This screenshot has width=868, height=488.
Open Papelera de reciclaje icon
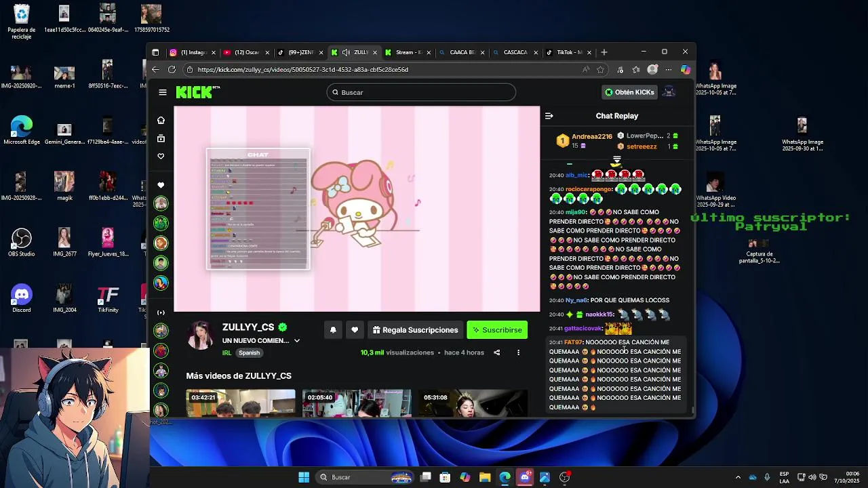tap(21, 22)
